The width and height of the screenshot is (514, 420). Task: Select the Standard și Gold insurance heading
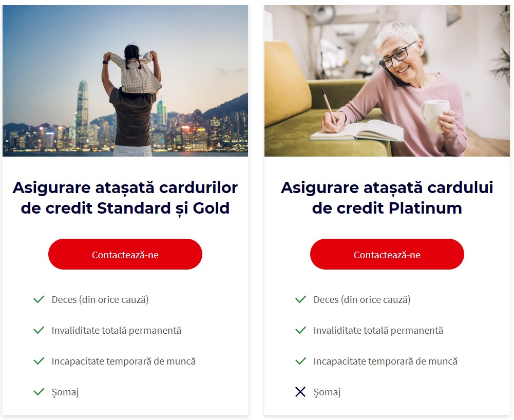[125, 198]
